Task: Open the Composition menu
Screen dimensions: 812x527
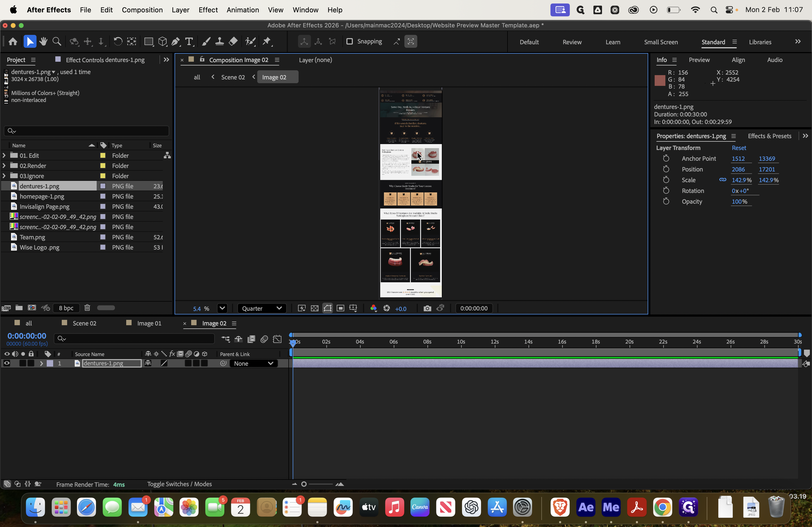Action: (x=142, y=10)
